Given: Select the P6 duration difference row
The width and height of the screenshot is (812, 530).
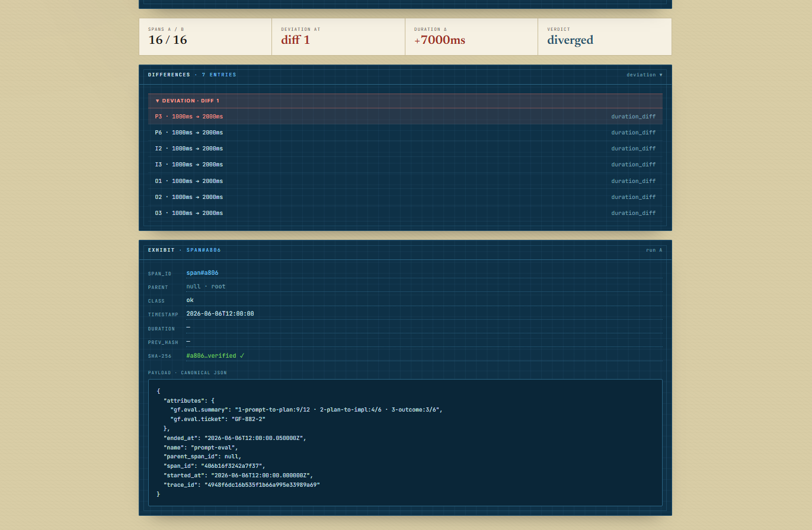Looking at the screenshot, I should pos(405,133).
